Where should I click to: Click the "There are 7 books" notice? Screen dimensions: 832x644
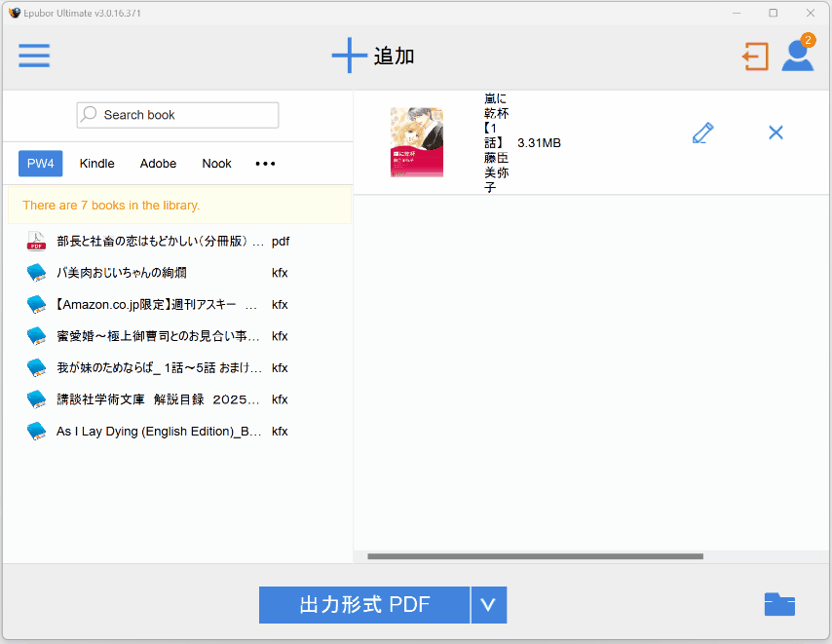[x=179, y=206]
